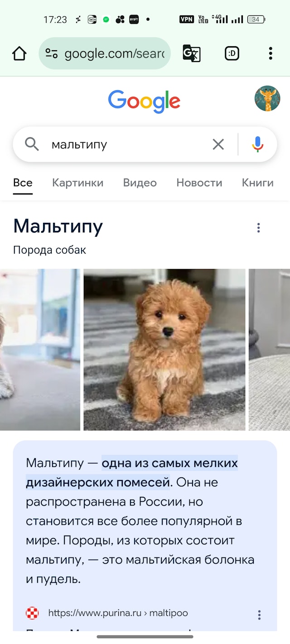Viewport: 290px width, 644px height.
Task: Open the partially visible left dog image
Action: (x=40, y=350)
